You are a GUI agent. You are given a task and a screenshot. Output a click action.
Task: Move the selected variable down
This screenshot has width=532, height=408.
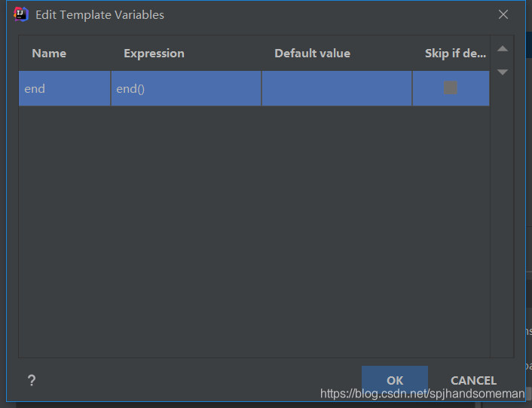tap(503, 72)
